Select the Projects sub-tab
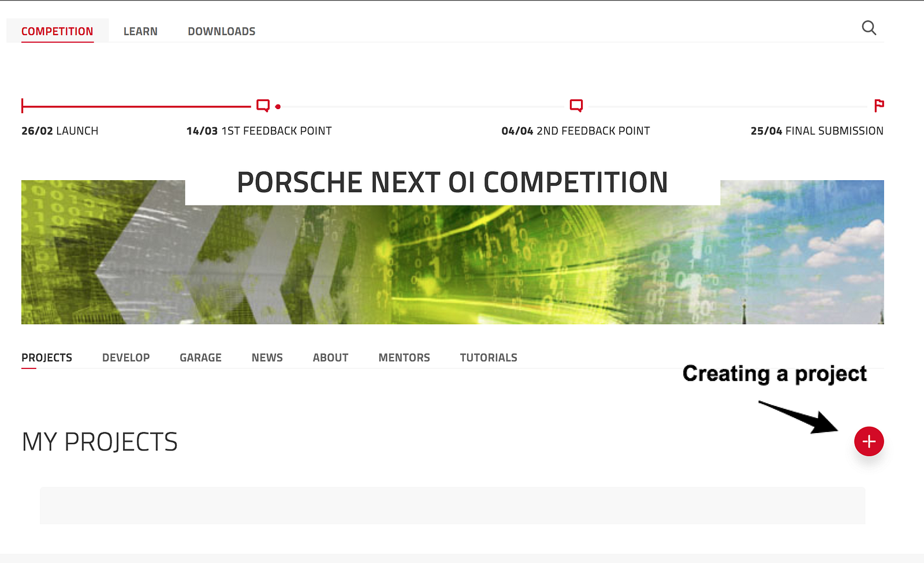Screen dimensions: 924x563 click(x=47, y=357)
